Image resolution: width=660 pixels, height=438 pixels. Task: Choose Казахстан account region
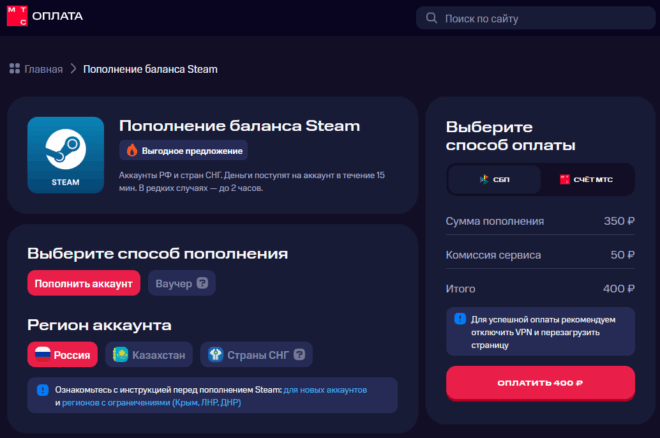point(149,355)
